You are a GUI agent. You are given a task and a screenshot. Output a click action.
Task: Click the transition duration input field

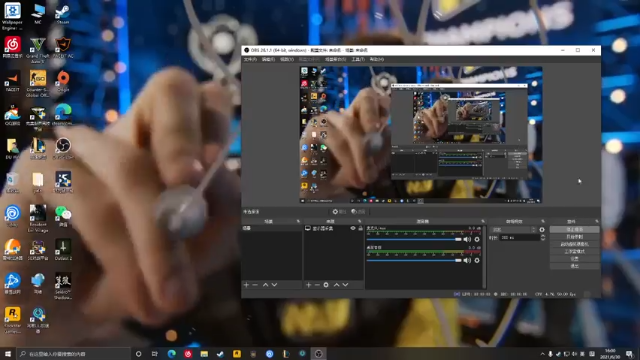[519, 237]
